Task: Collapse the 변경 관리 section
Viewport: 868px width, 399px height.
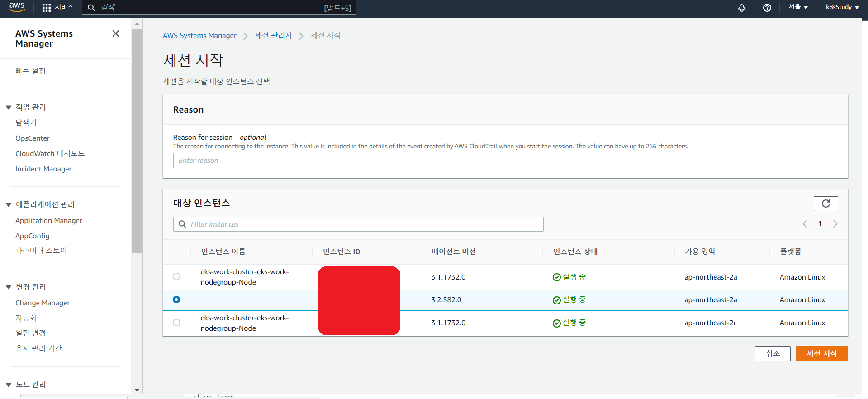Action: (x=9, y=287)
